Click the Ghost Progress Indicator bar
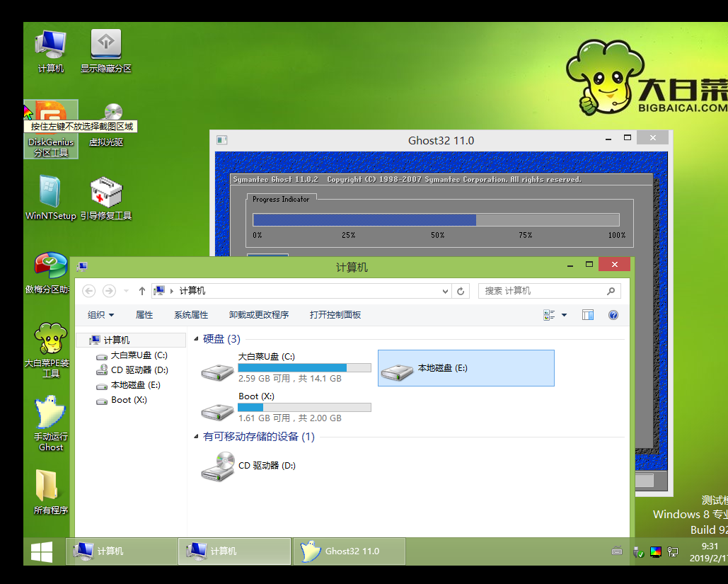728x584 pixels. point(436,219)
